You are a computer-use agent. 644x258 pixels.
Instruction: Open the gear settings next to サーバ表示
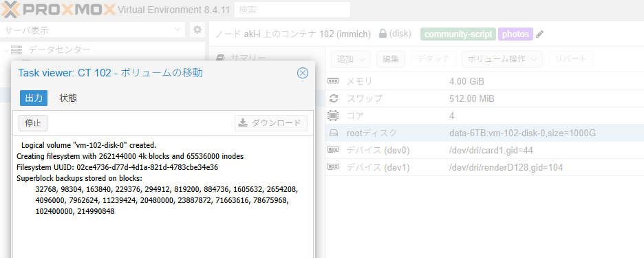(197, 30)
